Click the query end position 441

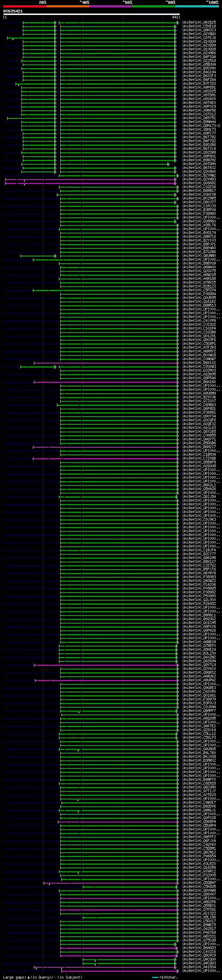[x=175, y=17]
